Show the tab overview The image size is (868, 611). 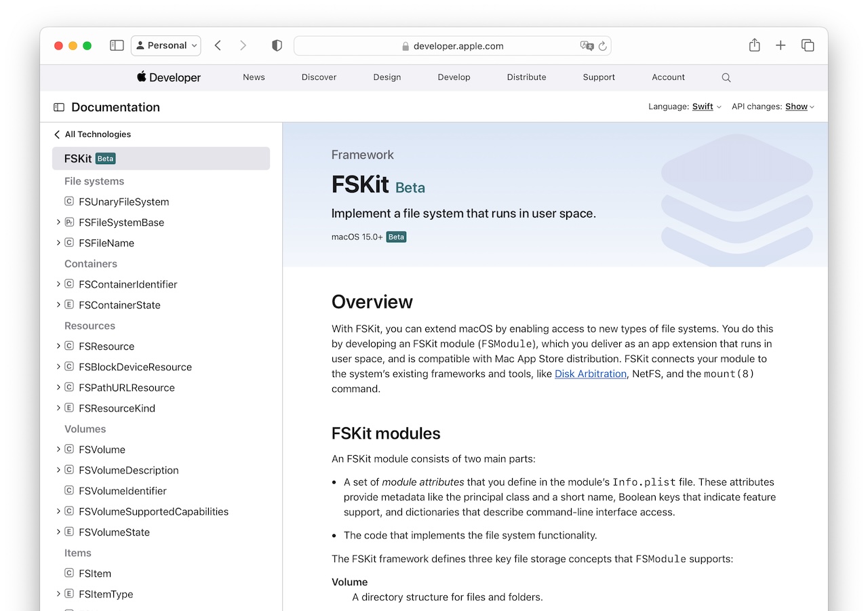click(x=808, y=45)
